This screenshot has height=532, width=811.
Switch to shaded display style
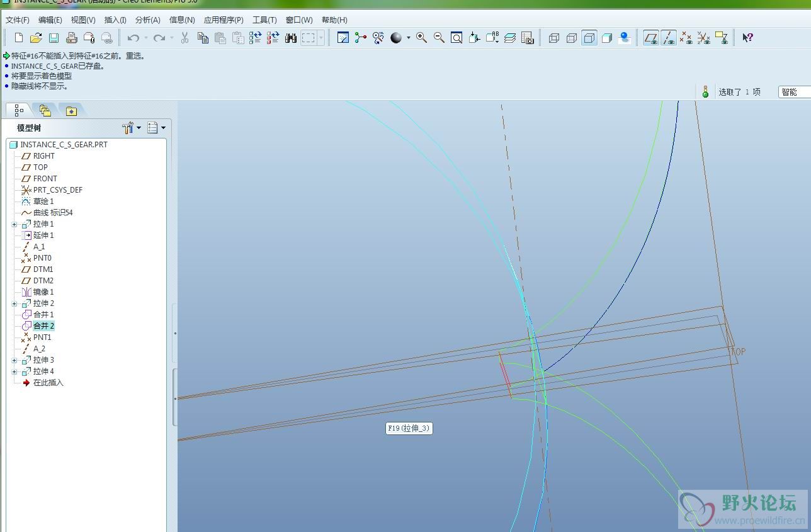tap(607, 38)
